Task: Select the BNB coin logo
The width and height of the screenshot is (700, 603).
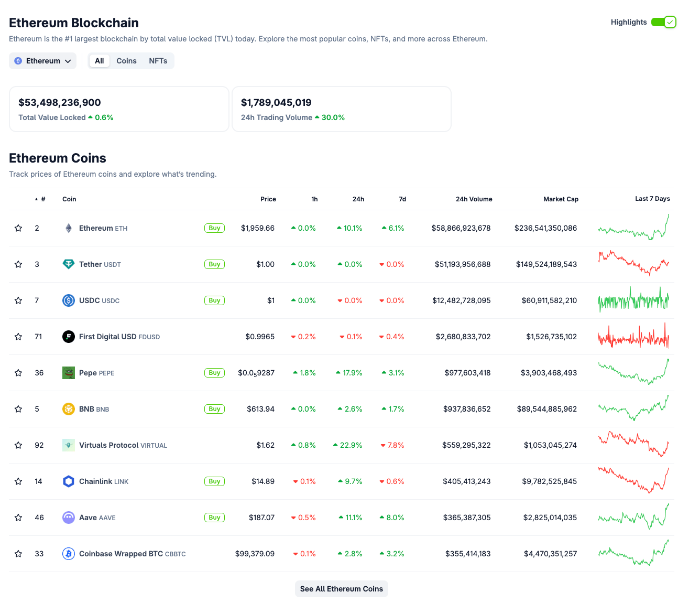Action: point(69,409)
